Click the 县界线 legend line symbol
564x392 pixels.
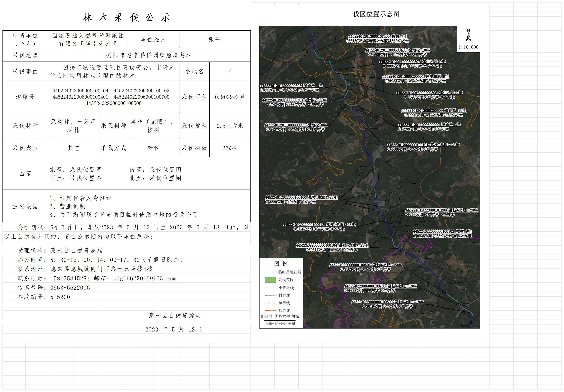point(270,311)
